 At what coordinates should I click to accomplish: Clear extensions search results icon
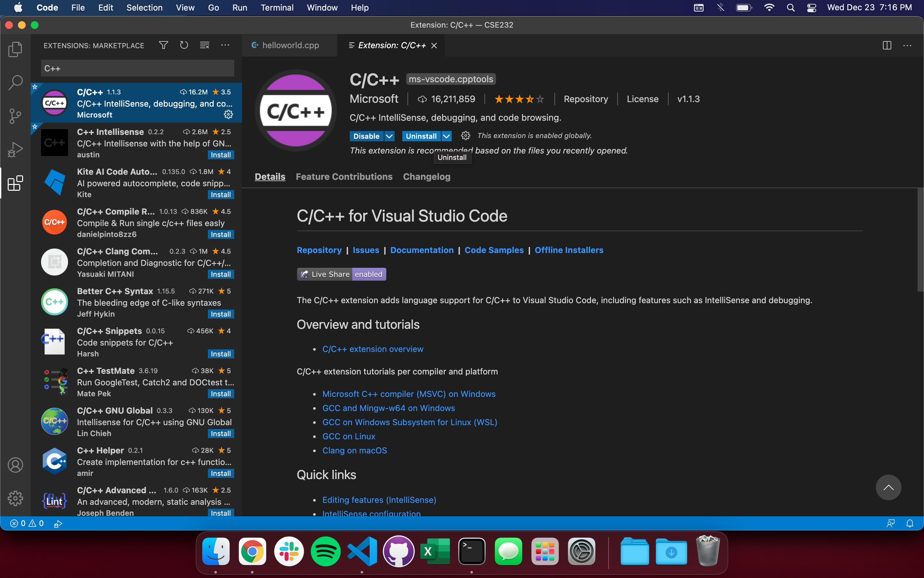(205, 45)
